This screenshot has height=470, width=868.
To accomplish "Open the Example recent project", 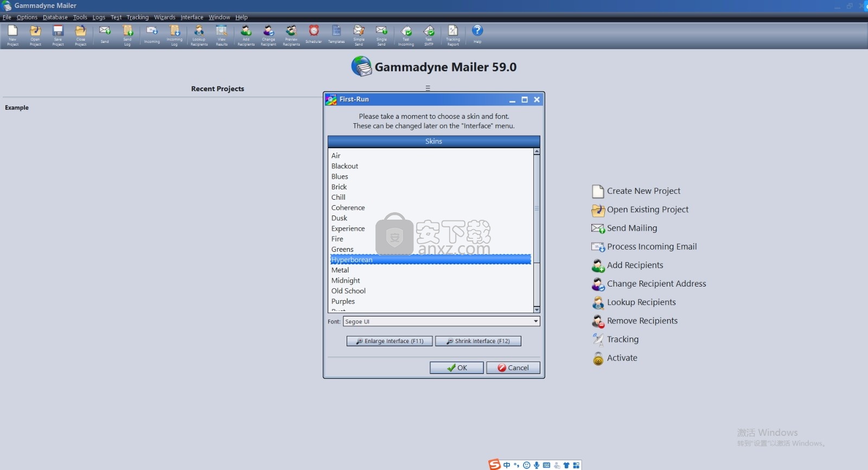I will 17,107.
